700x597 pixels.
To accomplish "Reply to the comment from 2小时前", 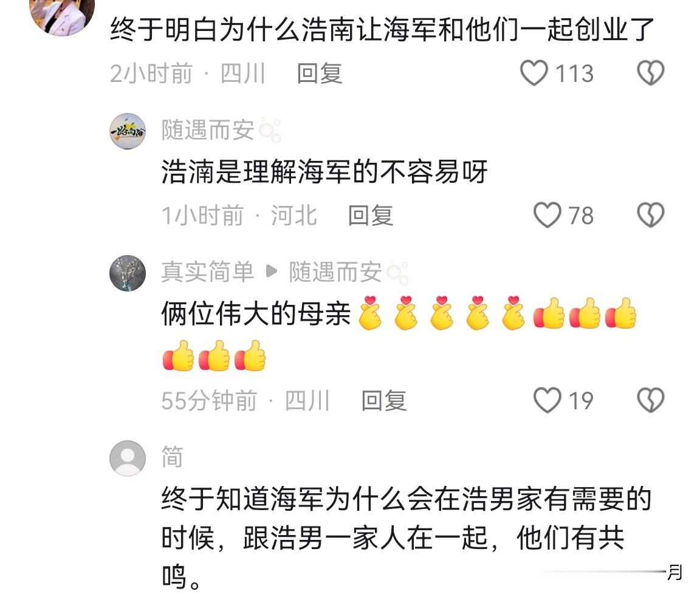I will 320,73.
